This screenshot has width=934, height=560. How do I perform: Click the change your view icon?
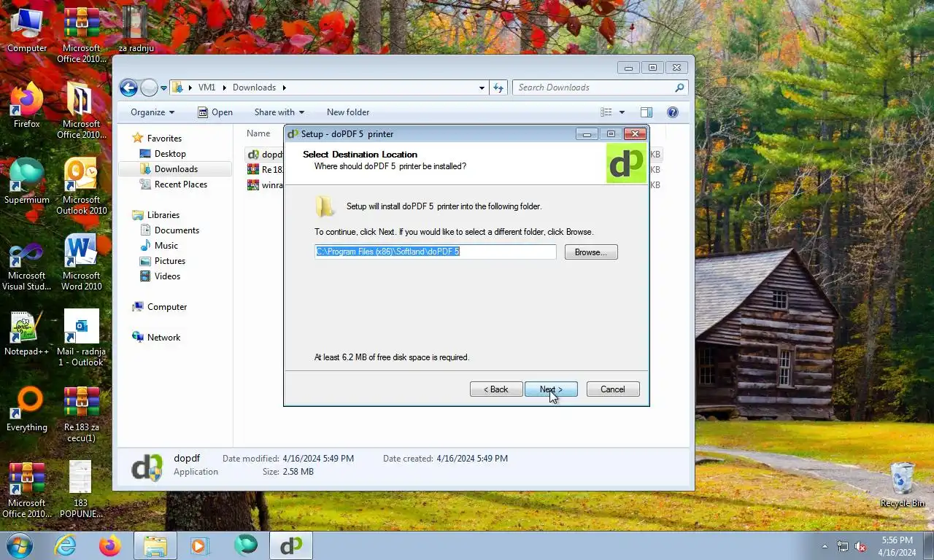(x=606, y=112)
